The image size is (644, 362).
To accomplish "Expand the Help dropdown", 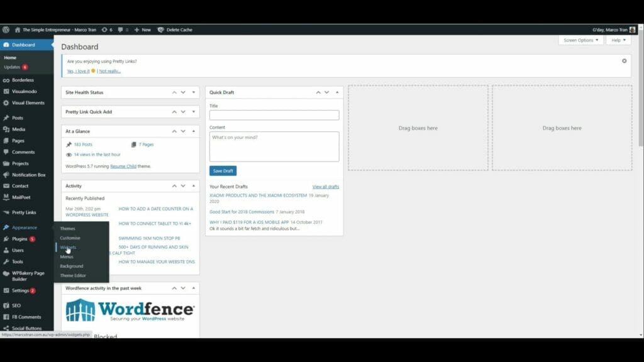I will [x=617, y=40].
